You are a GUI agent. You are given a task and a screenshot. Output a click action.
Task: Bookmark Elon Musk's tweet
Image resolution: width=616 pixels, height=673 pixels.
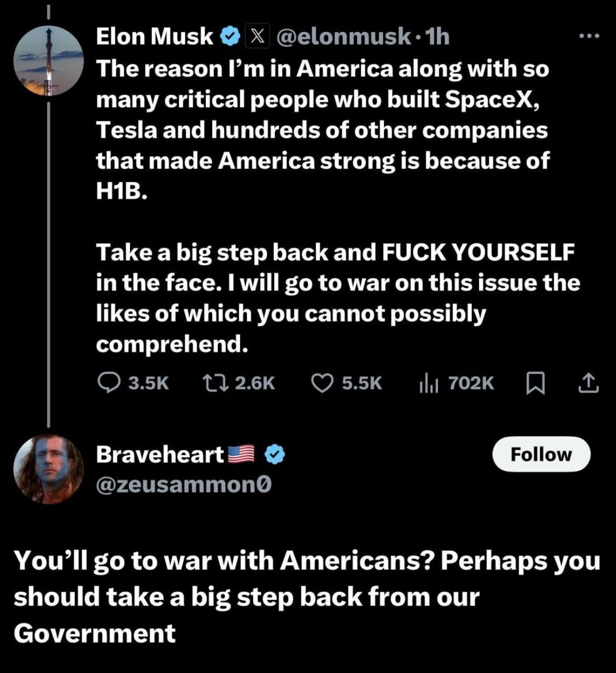(x=535, y=383)
